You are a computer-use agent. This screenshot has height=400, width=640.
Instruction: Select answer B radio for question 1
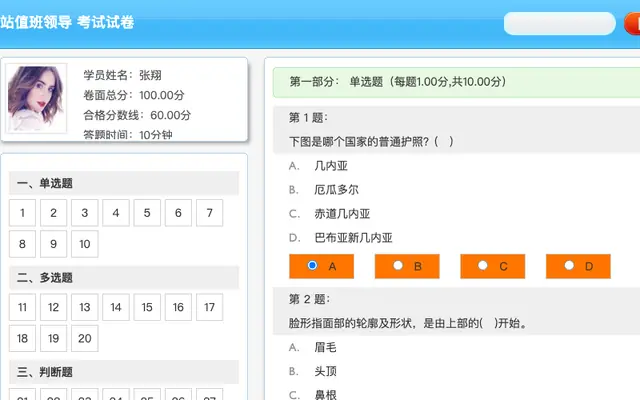(x=398, y=265)
